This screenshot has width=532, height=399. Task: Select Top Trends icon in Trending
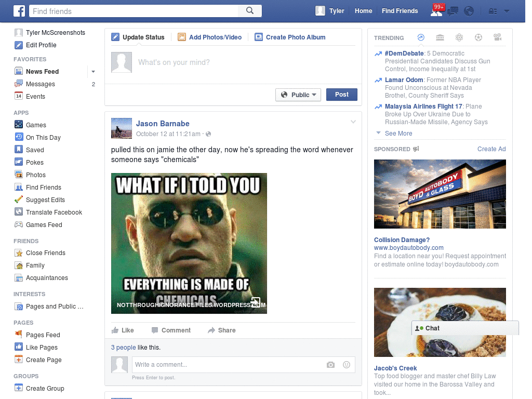(x=421, y=37)
